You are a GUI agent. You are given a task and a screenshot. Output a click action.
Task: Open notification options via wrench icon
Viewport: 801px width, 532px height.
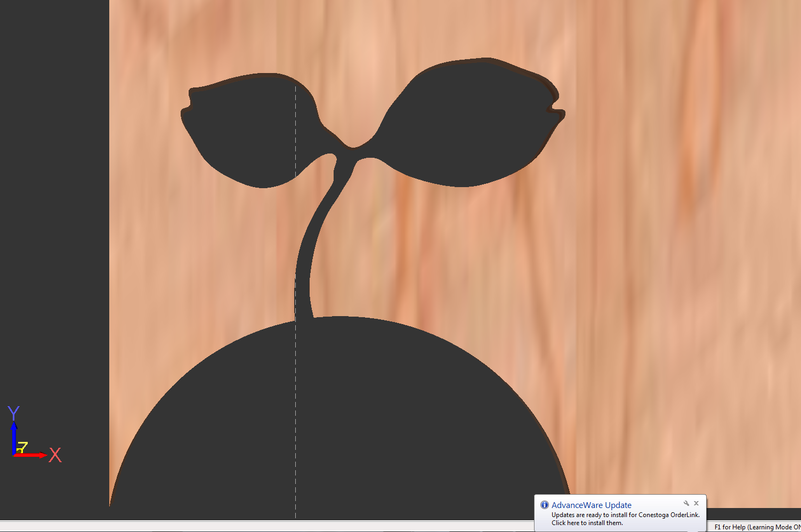686,503
